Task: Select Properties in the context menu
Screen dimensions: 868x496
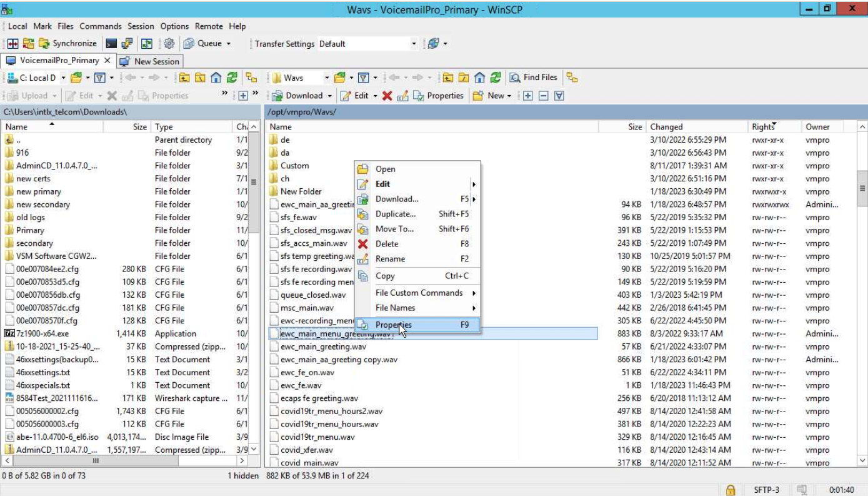Action: [x=417, y=325]
